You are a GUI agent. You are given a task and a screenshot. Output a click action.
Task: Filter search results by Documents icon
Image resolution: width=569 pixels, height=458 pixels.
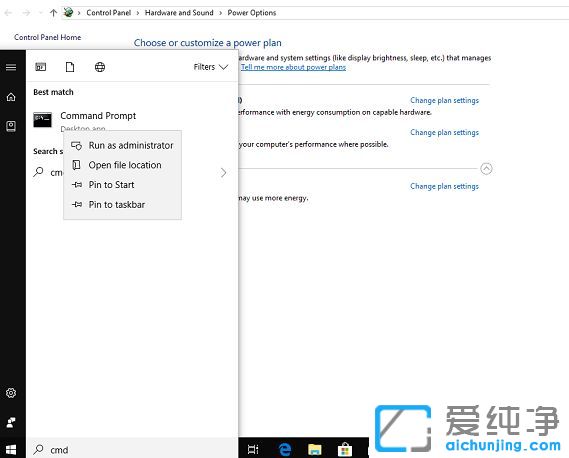click(x=70, y=67)
